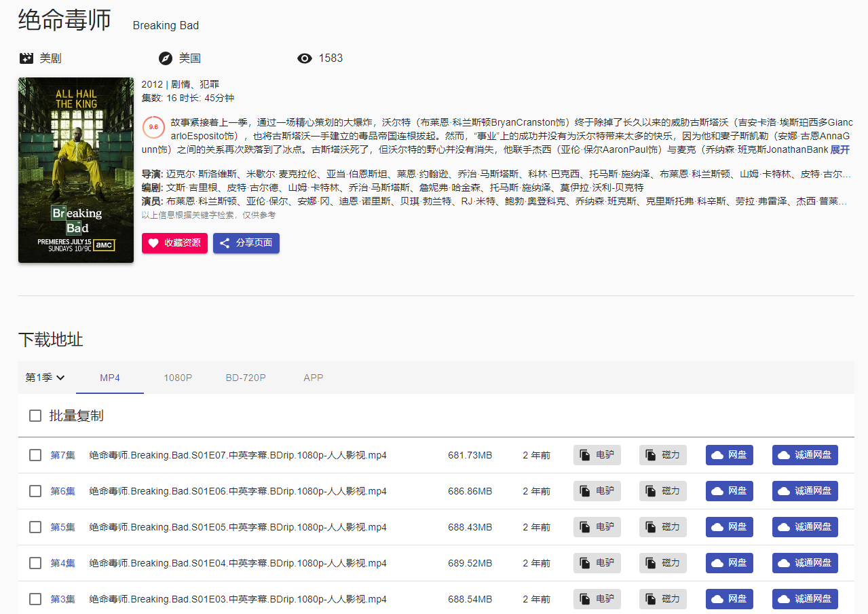Click the 9.6 rating circle
Image resolution: width=868 pixels, height=614 pixels.
pyautogui.click(x=153, y=127)
